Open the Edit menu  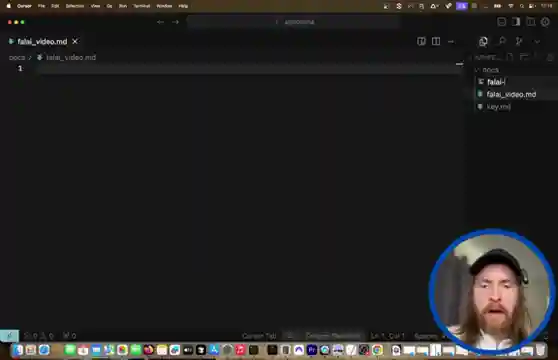point(55,6)
